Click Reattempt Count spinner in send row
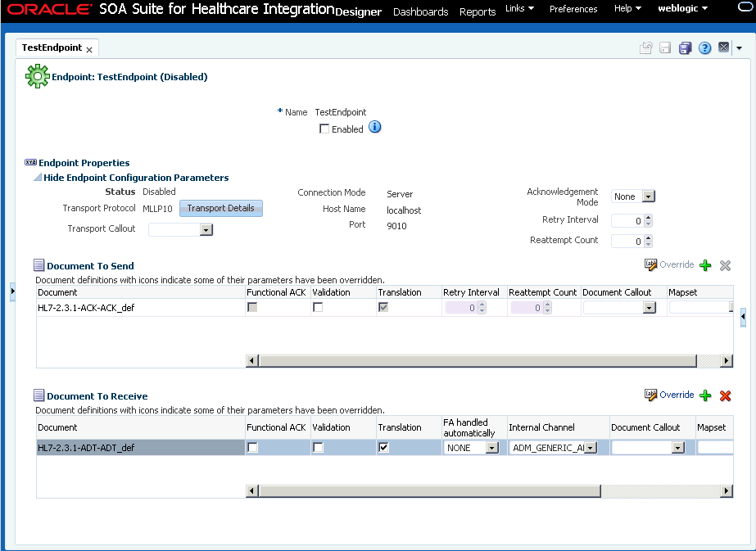The width and height of the screenshot is (756, 551). [x=547, y=308]
